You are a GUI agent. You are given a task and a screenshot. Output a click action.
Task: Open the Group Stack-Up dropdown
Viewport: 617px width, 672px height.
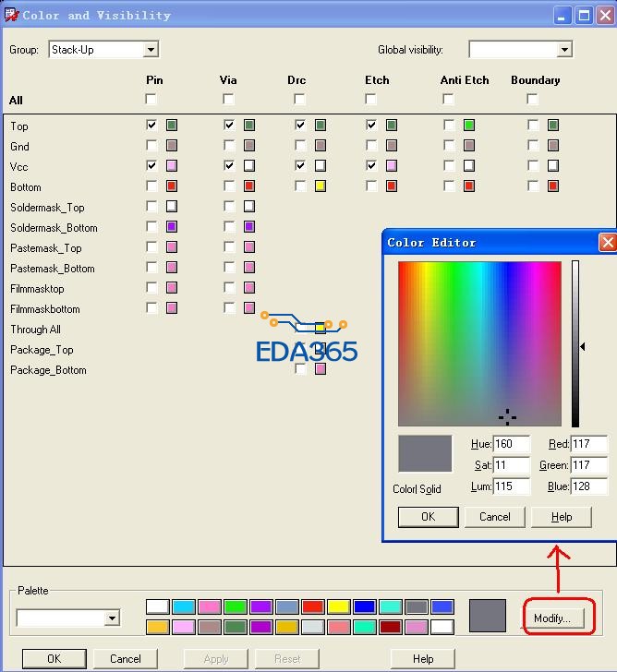[151, 50]
